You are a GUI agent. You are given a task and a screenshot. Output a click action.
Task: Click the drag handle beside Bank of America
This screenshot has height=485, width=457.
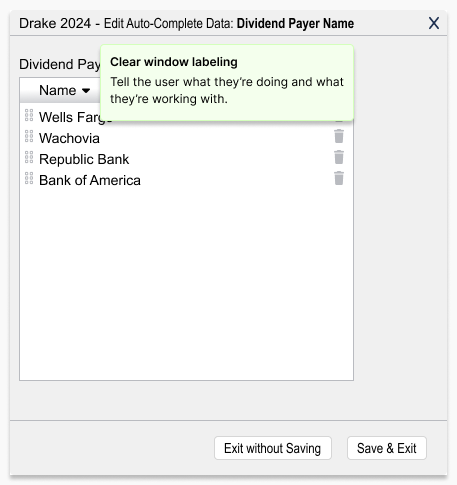pos(29,178)
